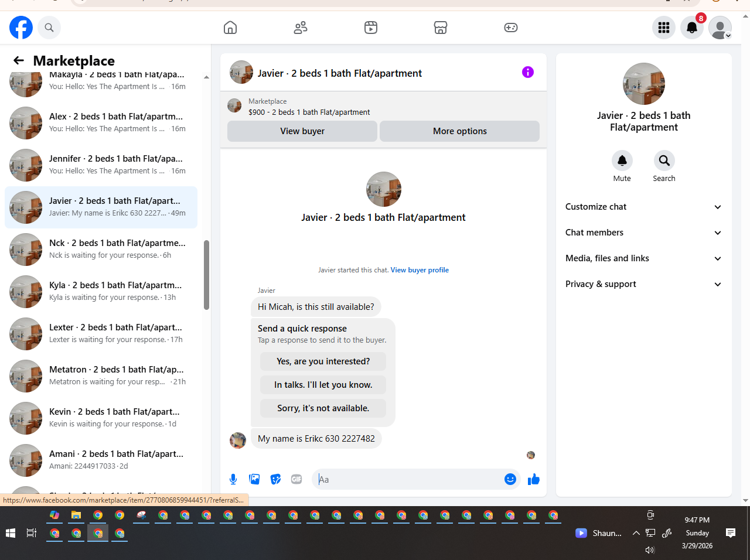Screen dimensions: 750x560
Task: Mute this chat with the bell icon
Action: coord(622,161)
